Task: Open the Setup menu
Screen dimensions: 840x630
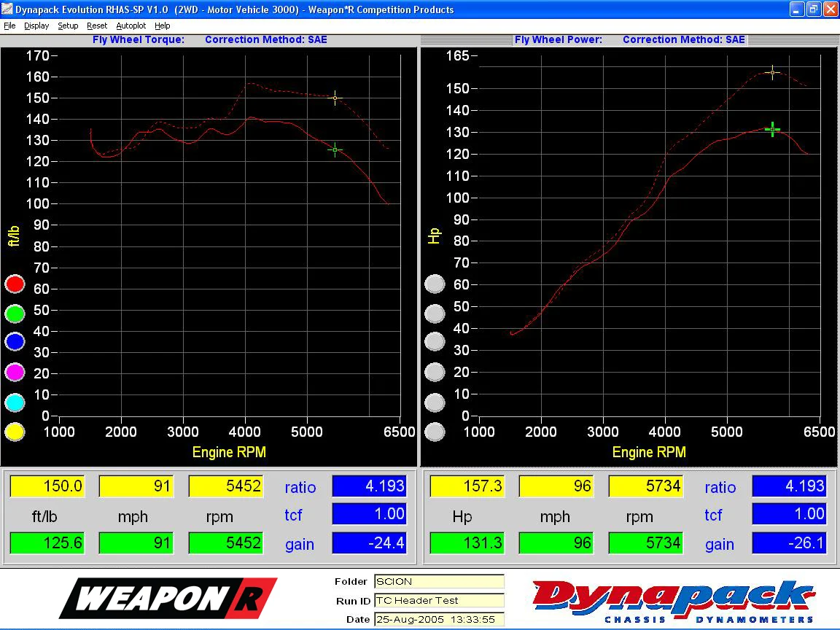Action: (x=68, y=26)
